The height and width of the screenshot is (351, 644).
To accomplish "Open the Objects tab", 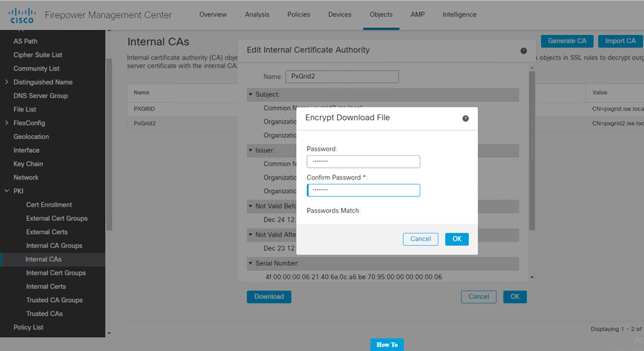I will pyautogui.click(x=381, y=14).
